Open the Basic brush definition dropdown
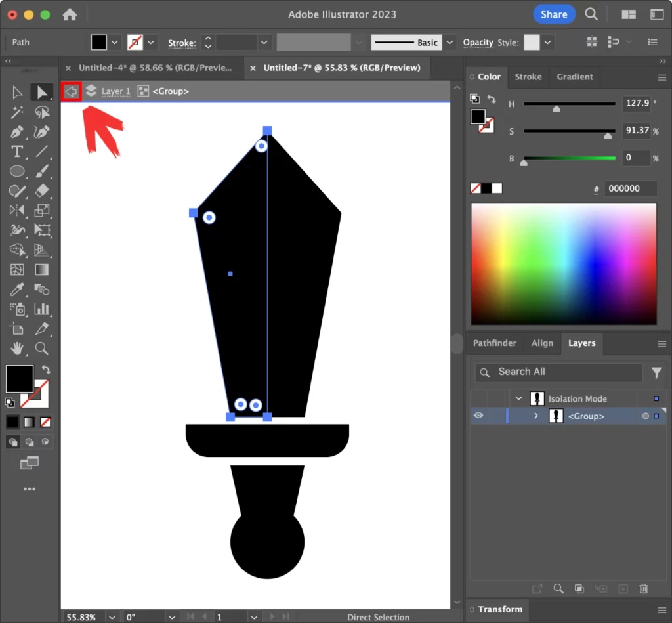Image resolution: width=672 pixels, height=623 pixels. point(450,43)
